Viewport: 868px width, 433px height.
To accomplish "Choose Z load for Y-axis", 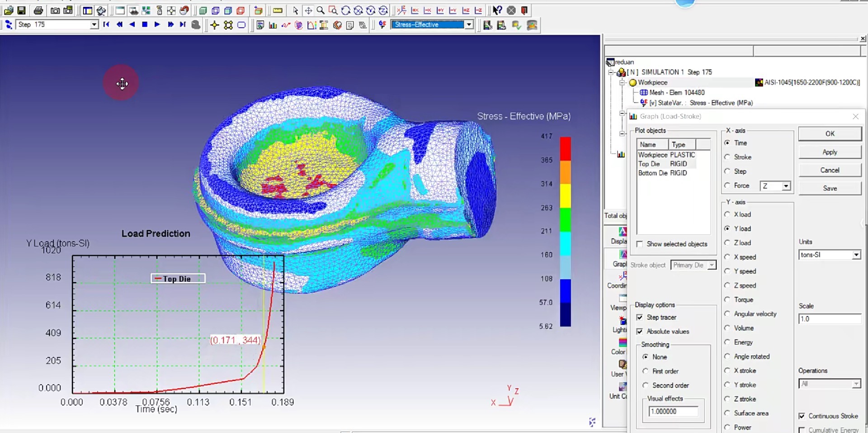I will pyautogui.click(x=727, y=243).
